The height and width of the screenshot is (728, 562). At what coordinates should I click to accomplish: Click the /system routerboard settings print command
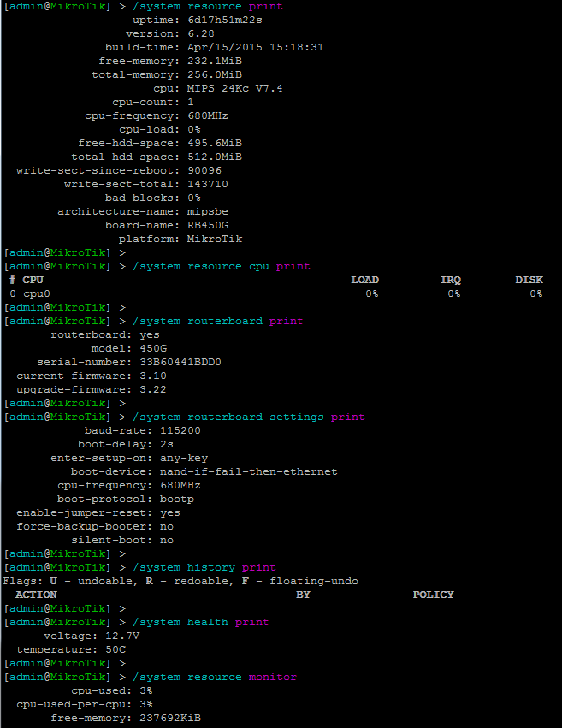(x=249, y=417)
